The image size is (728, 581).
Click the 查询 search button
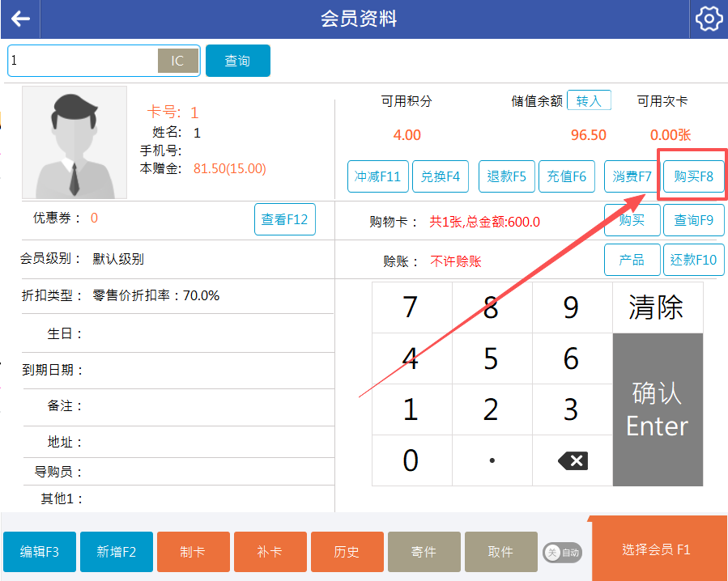[237, 61]
